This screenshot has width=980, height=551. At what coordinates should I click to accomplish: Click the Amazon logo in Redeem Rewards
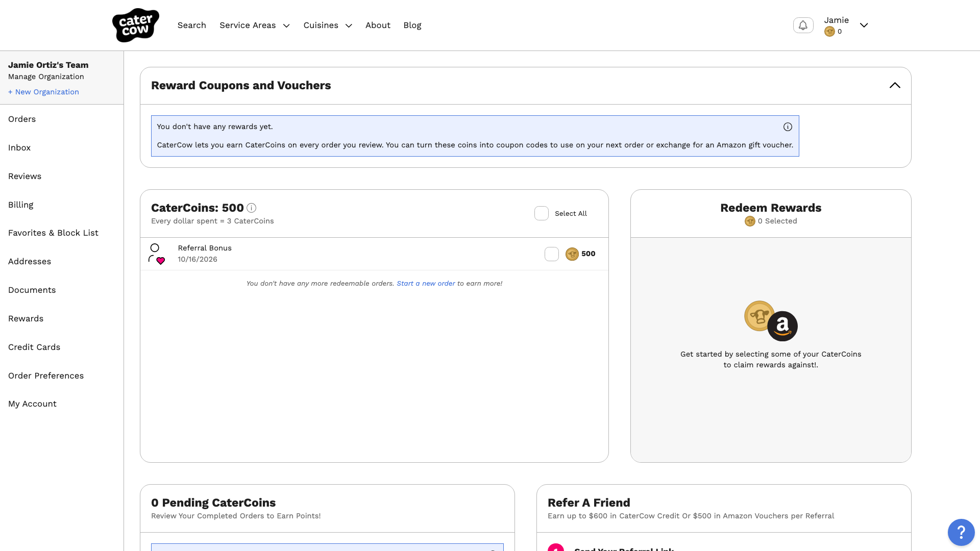point(782,326)
